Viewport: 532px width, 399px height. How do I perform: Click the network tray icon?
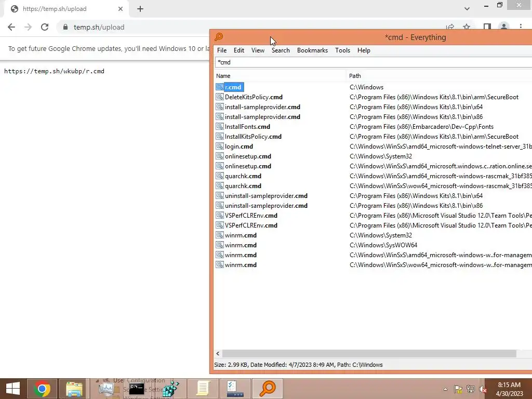click(471, 389)
